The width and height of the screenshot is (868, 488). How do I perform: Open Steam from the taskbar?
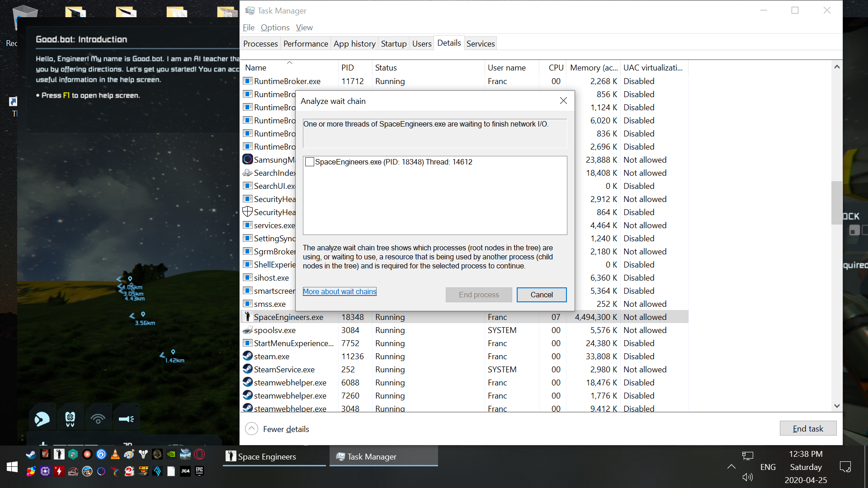tap(31, 455)
